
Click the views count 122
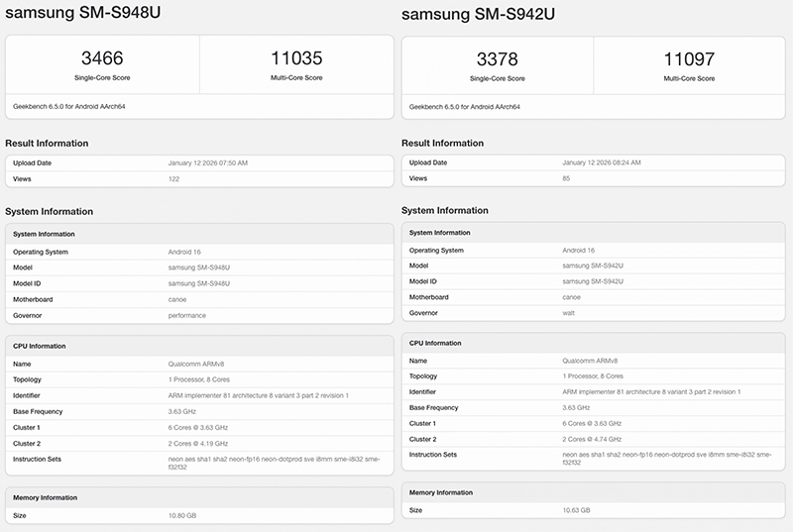point(174,178)
